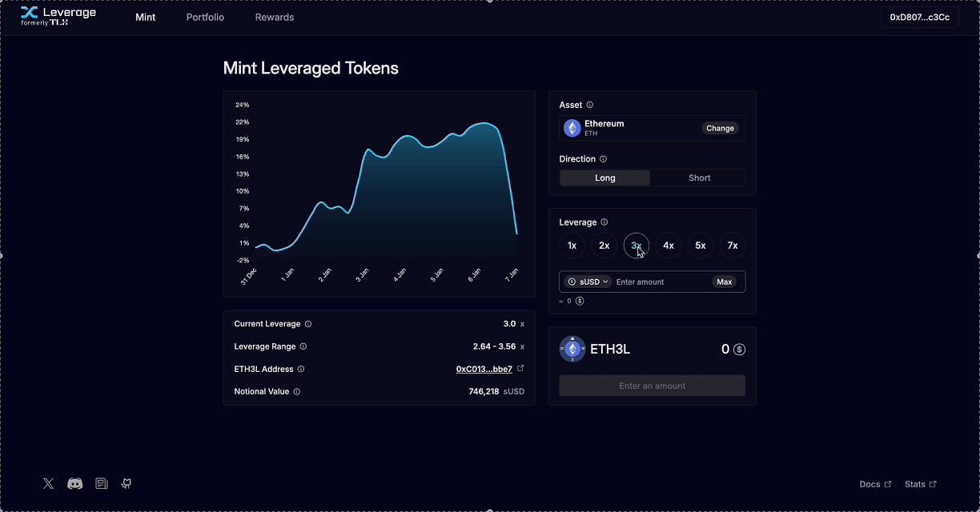This screenshot has height=512, width=980.
Task: Open the GitHub icon in footer
Action: coord(127,483)
